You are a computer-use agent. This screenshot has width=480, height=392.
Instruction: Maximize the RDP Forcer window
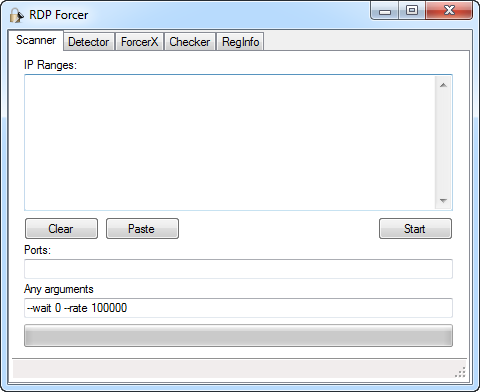[412, 11]
